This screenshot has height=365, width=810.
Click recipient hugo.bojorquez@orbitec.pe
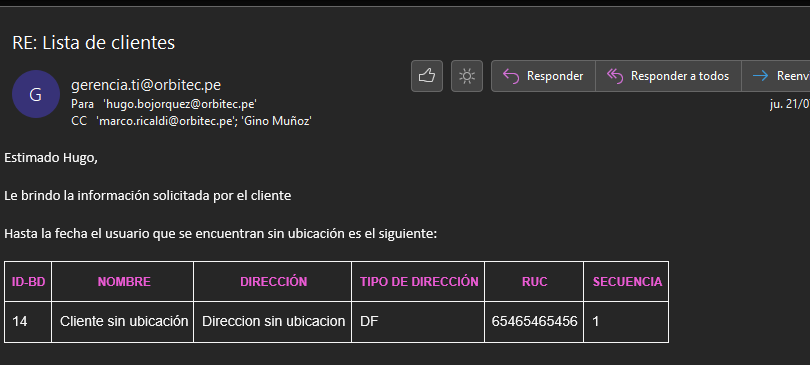180,104
